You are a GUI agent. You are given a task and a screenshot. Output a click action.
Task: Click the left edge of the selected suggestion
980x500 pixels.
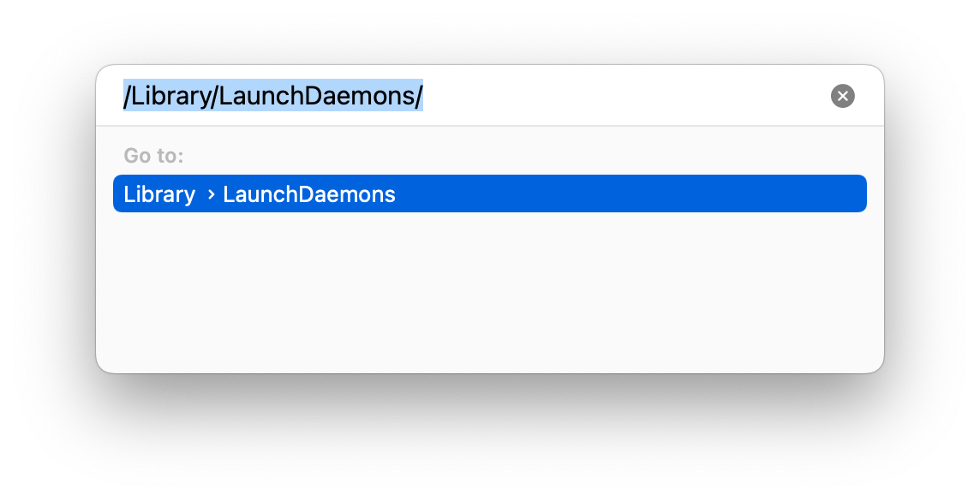tap(117, 193)
